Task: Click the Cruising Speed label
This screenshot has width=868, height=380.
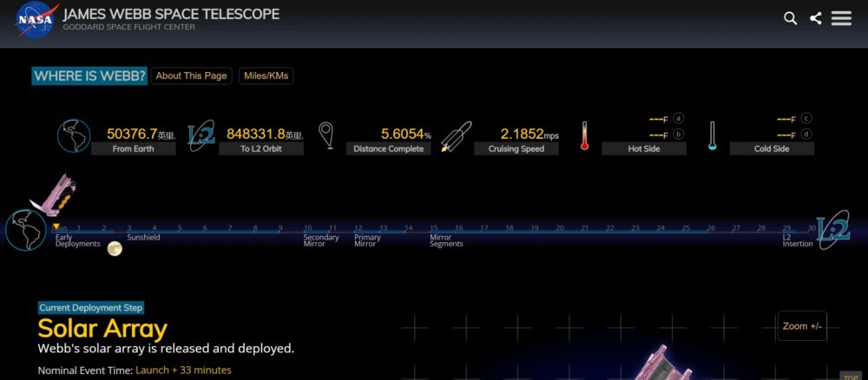Action: 516,149
